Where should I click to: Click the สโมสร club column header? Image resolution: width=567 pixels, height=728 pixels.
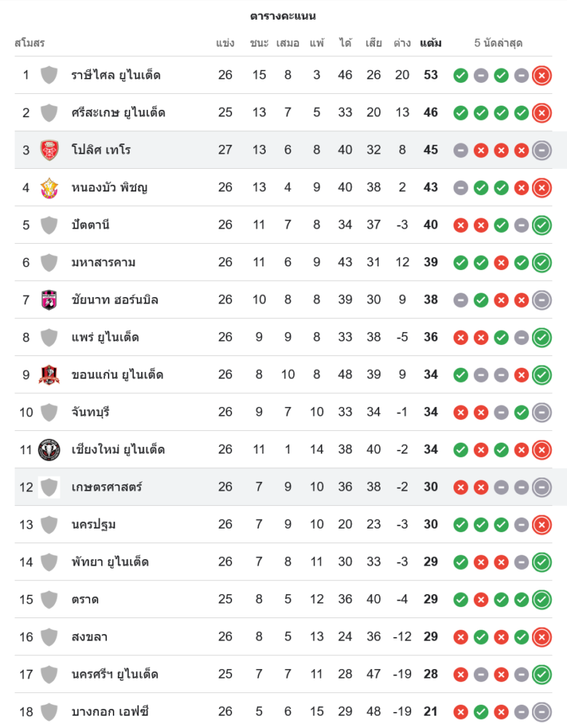point(30,43)
